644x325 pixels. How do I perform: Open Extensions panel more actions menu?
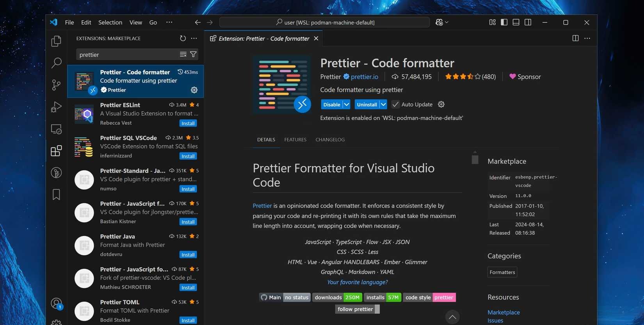point(194,38)
